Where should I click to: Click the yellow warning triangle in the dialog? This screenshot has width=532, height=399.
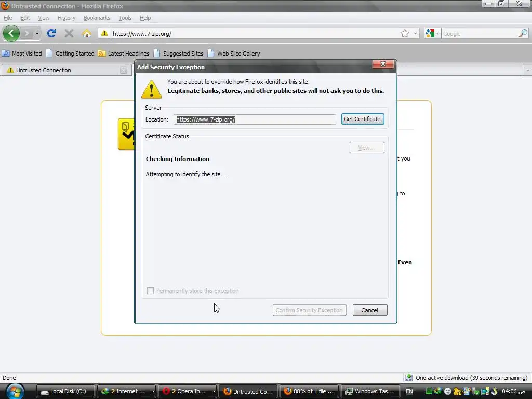[151, 89]
